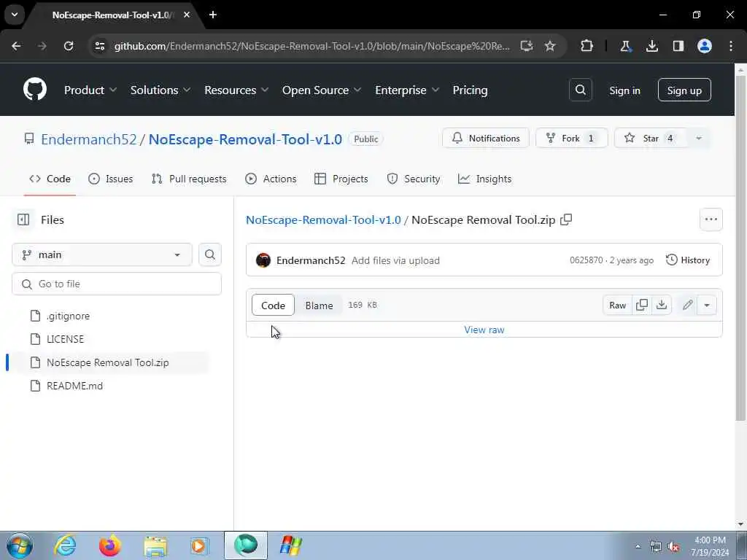Open the Security tab
The image size is (747, 560).
tap(413, 179)
